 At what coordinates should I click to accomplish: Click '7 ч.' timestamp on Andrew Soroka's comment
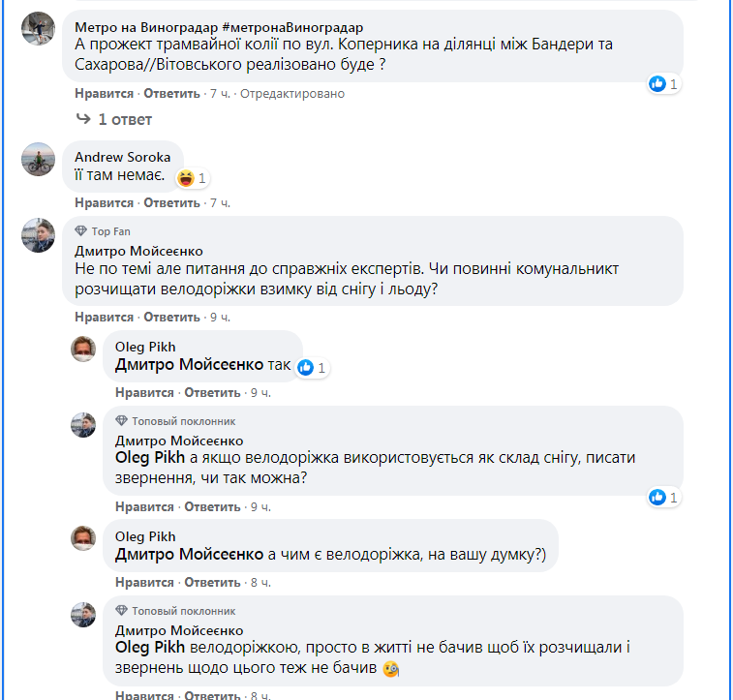(220, 203)
